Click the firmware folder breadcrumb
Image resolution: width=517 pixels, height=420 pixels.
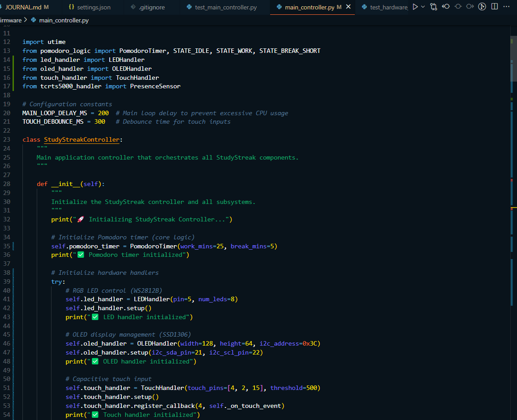click(11, 20)
